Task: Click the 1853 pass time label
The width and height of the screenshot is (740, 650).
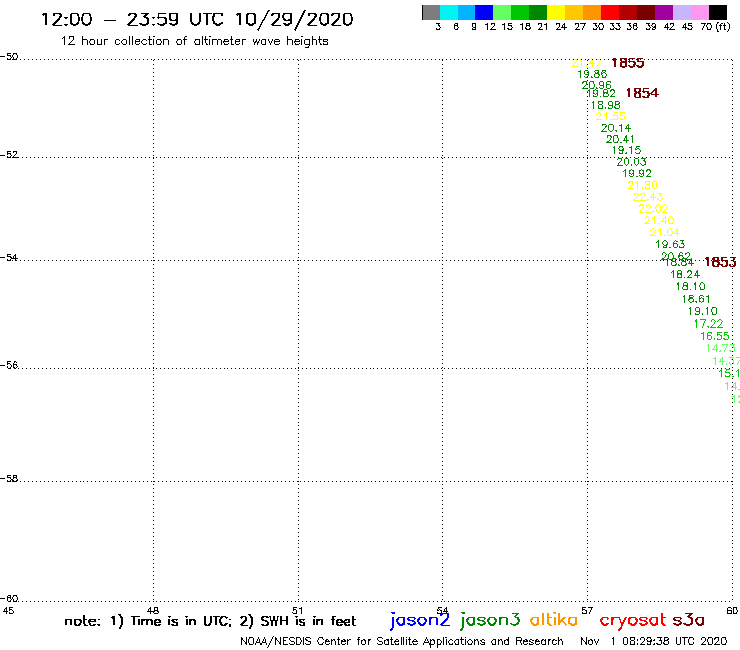Action: (720, 262)
